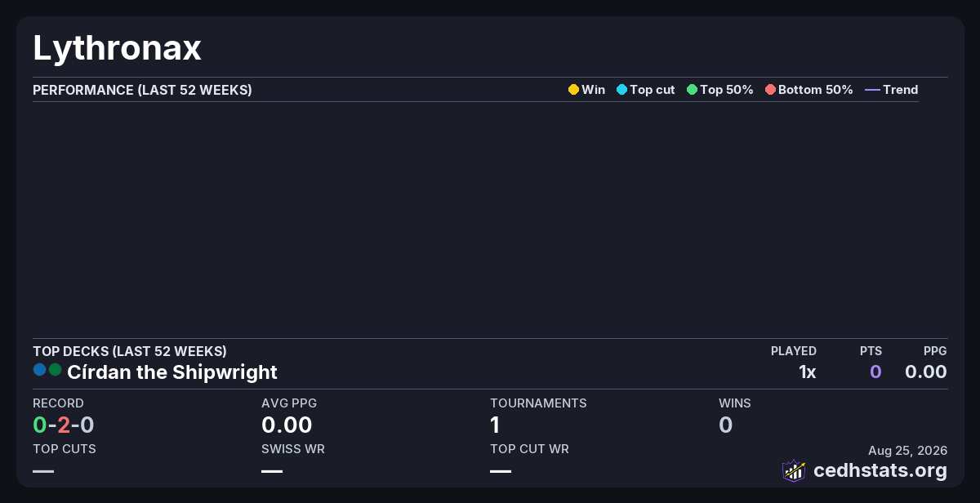Select the Performance (Last 52 Weeks) header
Image resolution: width=980 pixels, height=503 pixels.
142,90
